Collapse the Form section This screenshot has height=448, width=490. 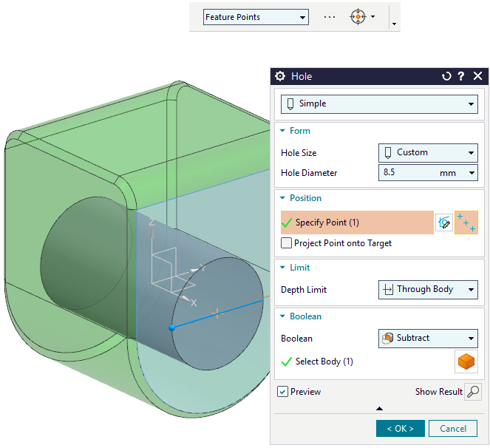[282, 131]
